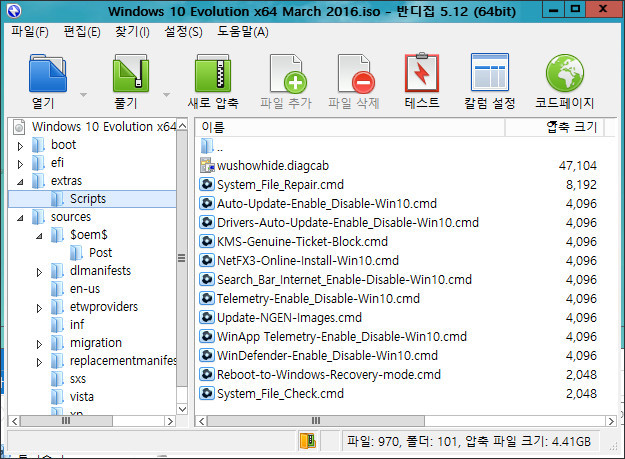Click the ISO disc icon at tree root
This screenshot has width=625, height=459.
point(18,127)
